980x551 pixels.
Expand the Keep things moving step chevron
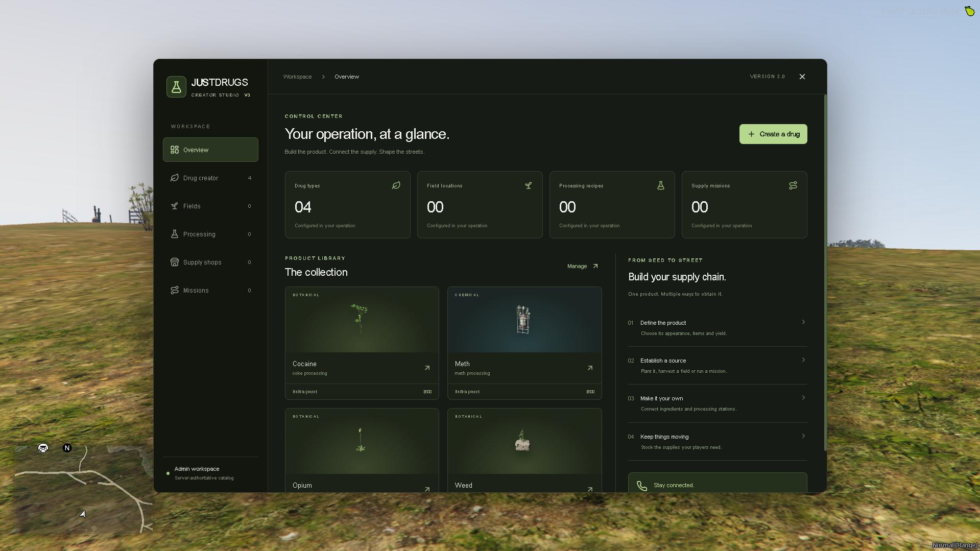click(x=803, y=436)
